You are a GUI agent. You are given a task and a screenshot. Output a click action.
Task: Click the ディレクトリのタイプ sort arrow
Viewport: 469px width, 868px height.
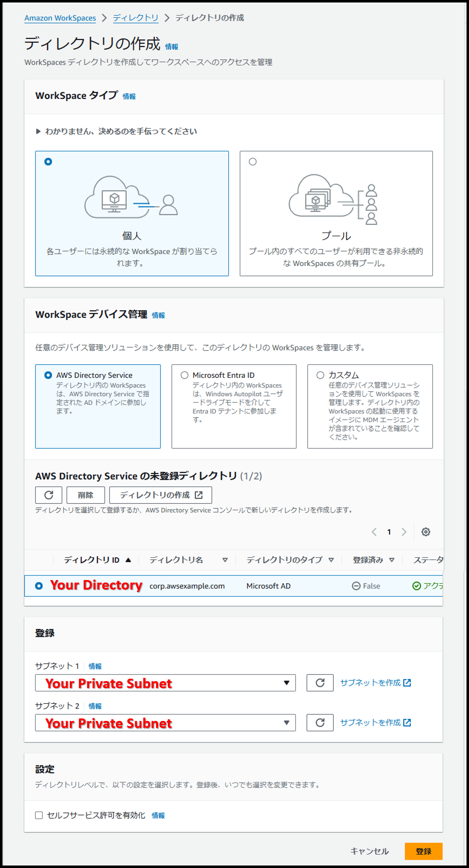coord(331,560)
